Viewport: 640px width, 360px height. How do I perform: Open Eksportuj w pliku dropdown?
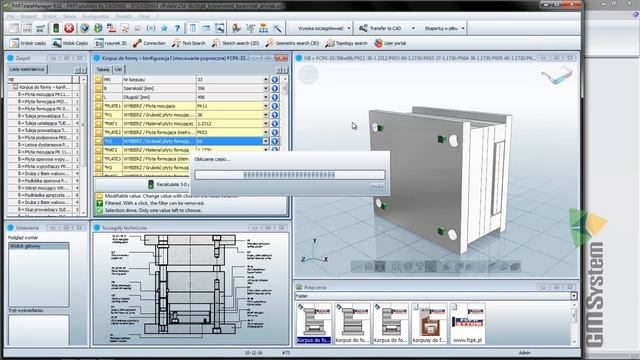(x=462, y=28)
